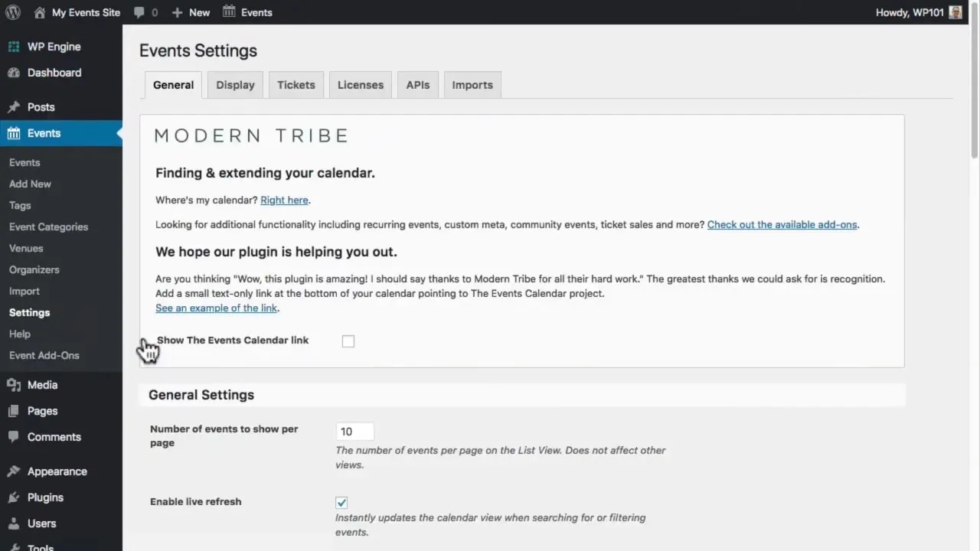980x551 pixels.
Task: Switch to the General tab
Action: point(173,85)
